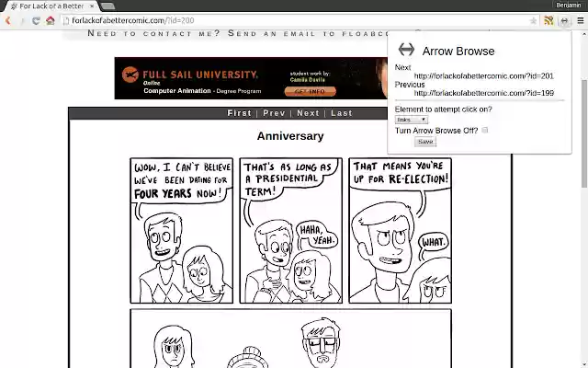Viewport: 588px width, 368px height.
Task: Advance to the Next comic
Action: point(309,113)
